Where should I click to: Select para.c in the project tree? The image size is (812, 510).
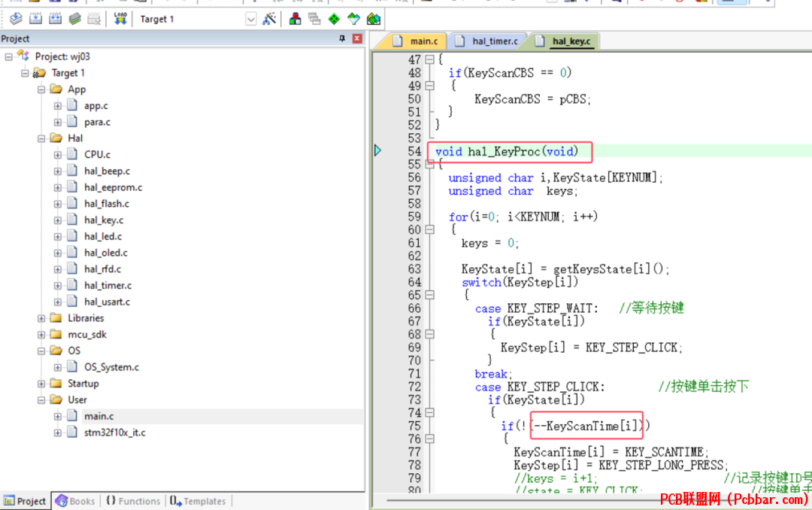click(97, 123)
